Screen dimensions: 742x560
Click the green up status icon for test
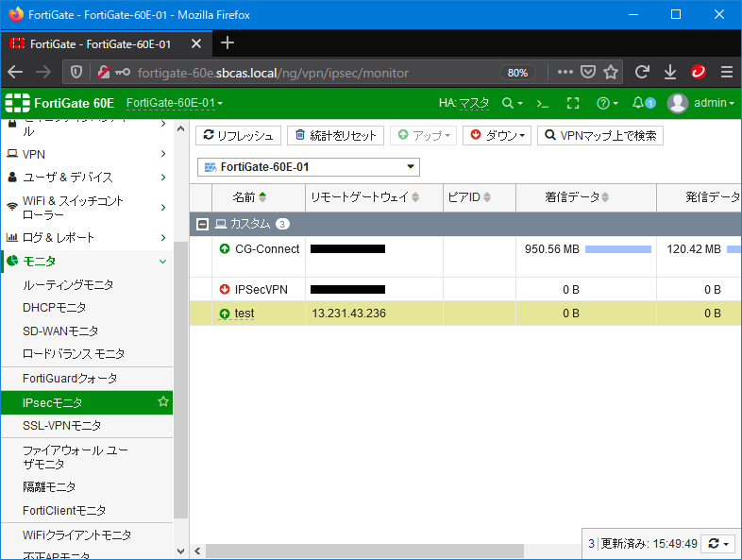click(x=225, y=314)
